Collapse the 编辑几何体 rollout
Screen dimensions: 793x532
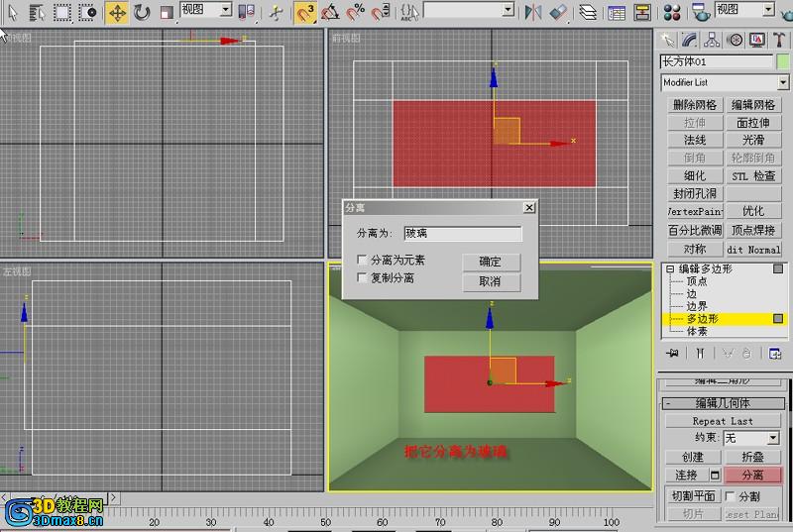[x=724, y=403]
